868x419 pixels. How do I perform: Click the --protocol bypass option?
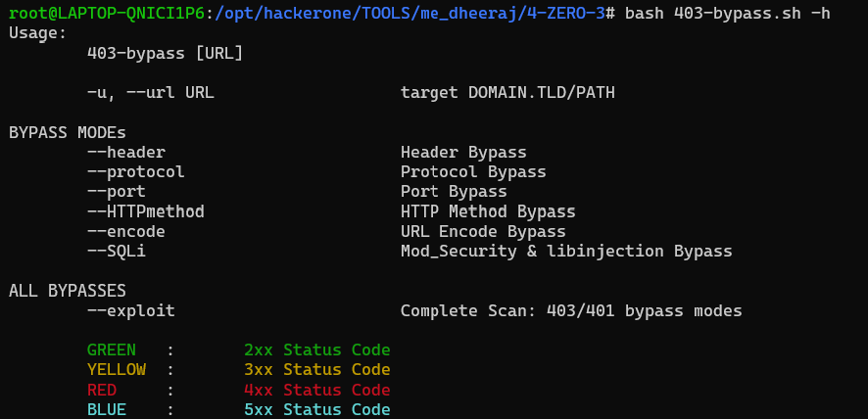coord(135,172)
